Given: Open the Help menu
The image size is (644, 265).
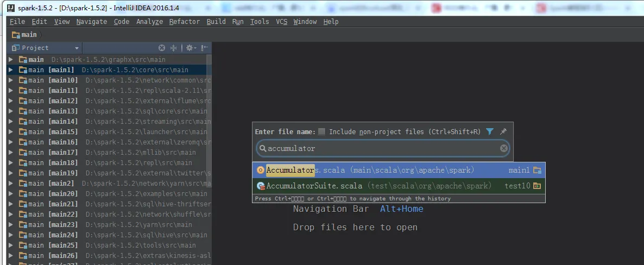Looking at the screenshot, I should pos(331,22).
